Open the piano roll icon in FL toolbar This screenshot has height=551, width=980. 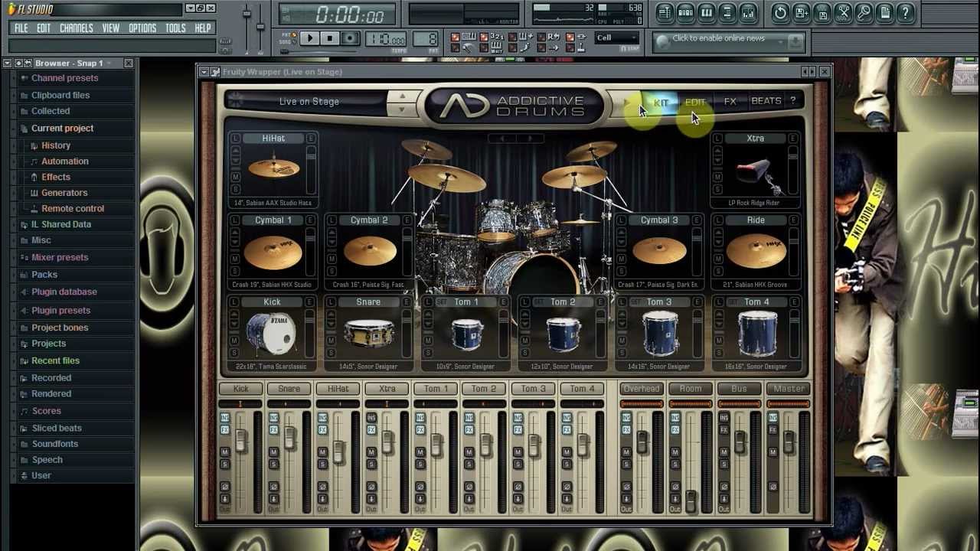[707, 13]
